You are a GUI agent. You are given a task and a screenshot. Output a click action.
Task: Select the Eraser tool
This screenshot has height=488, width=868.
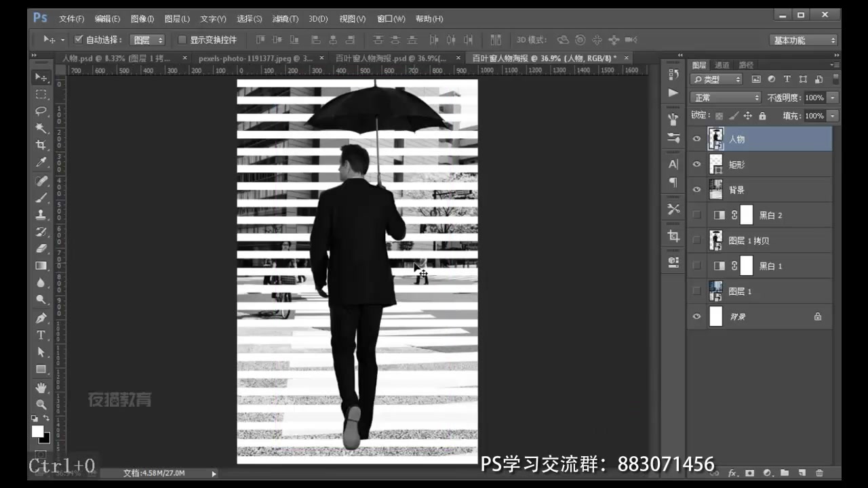tap(41, 249)
